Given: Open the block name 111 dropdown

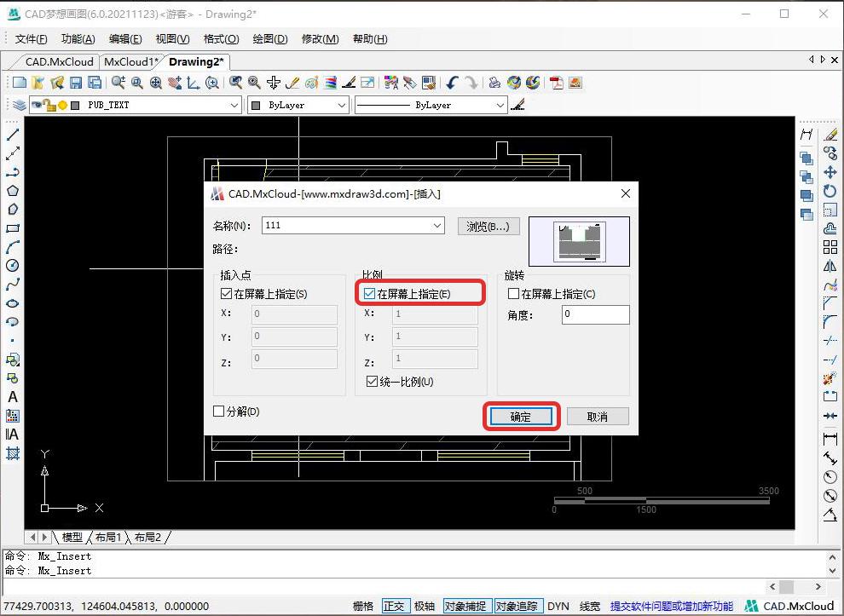Looking at the screenshot, I should point(437,226).
